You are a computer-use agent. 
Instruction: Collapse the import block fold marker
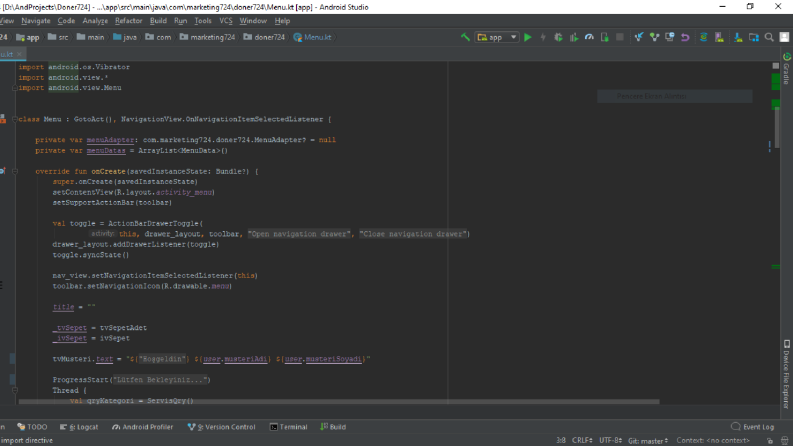point(15,88)
